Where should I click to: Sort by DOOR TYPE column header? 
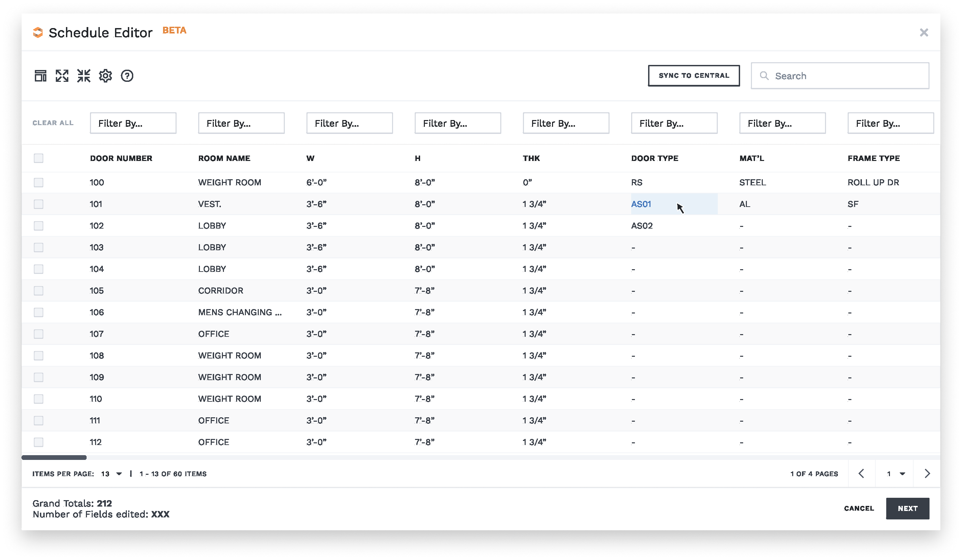[x=655, y=158]
